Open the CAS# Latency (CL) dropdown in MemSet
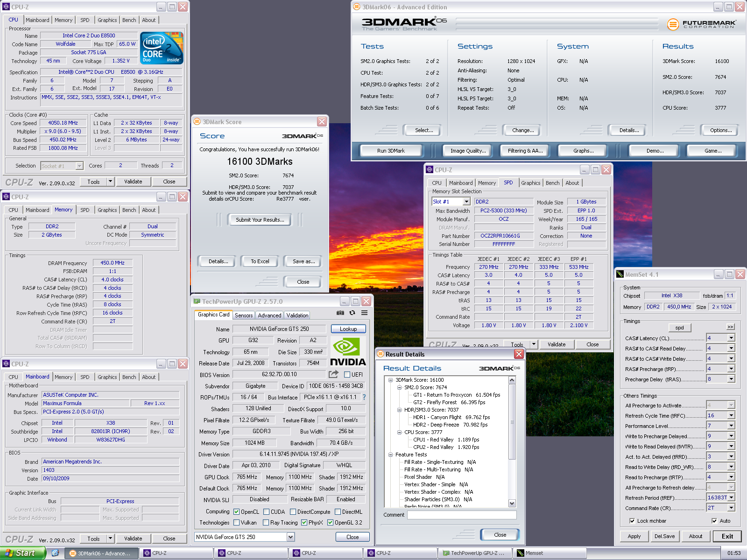747x560 pixels. pyautogui.click(x=731, y=338)
